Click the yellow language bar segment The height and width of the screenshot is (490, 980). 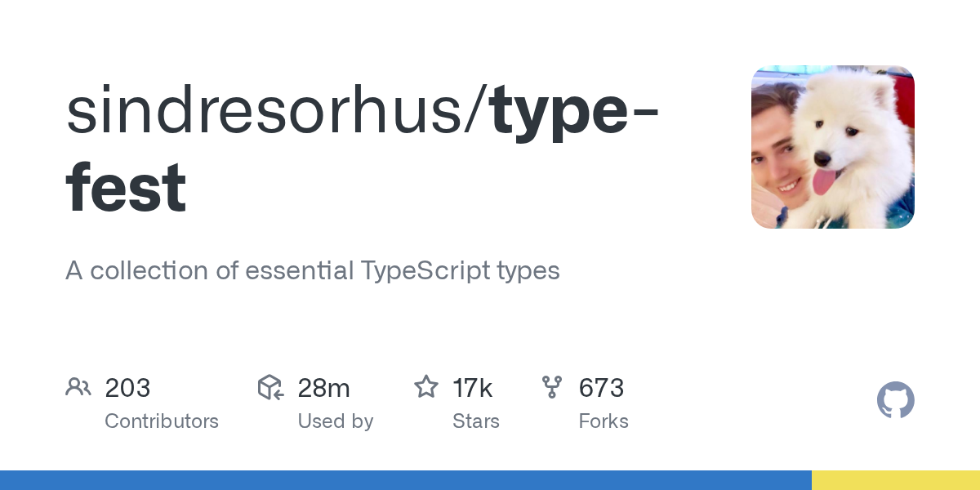pos(895,480)
